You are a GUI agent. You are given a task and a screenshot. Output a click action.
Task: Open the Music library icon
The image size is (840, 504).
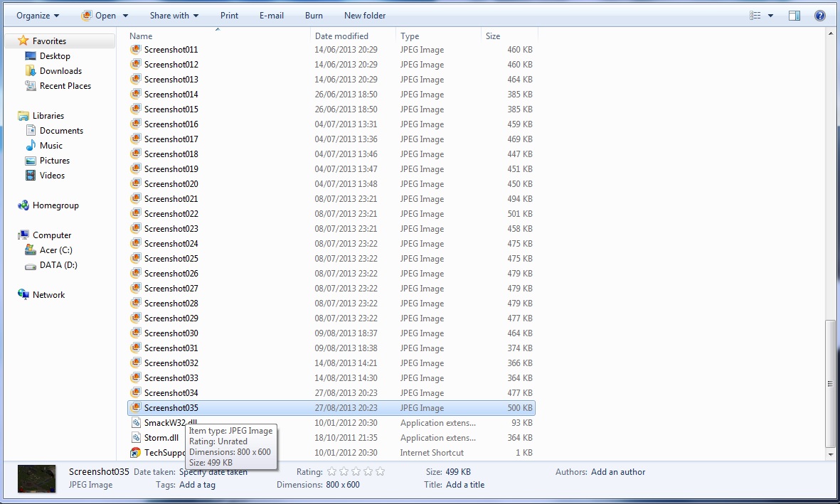[x=31, y=146]
